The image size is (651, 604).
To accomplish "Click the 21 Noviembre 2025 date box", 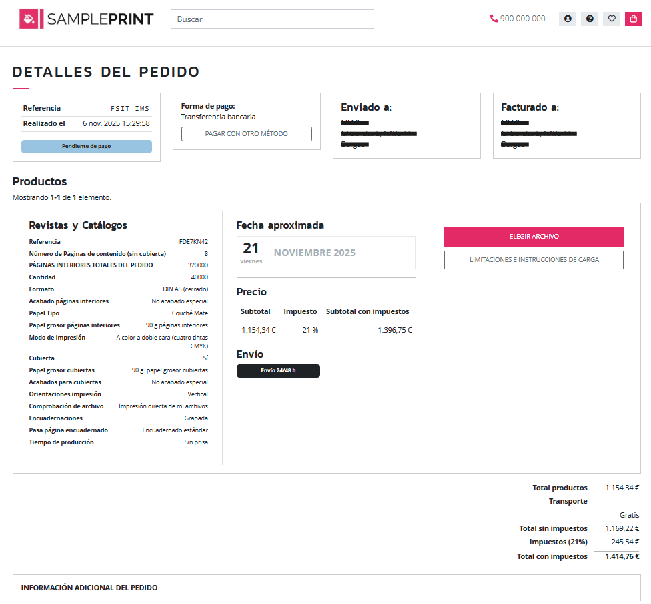I will click(325, 253).
